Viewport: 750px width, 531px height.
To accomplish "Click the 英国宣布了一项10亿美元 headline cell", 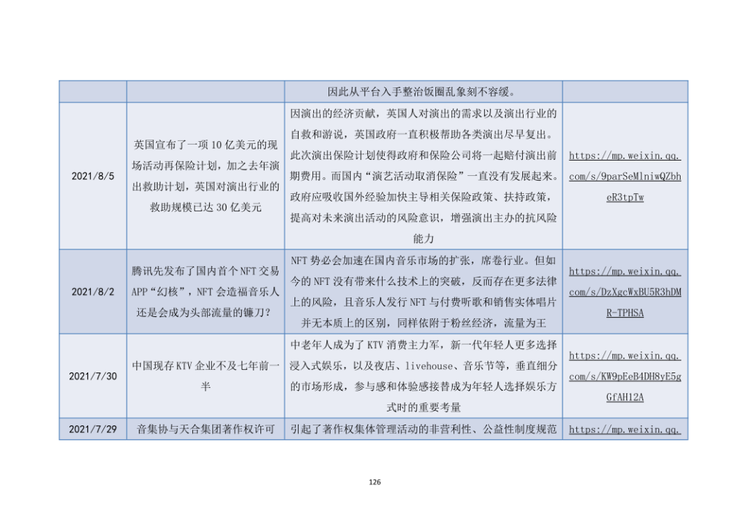I will (x=206, y=176).
